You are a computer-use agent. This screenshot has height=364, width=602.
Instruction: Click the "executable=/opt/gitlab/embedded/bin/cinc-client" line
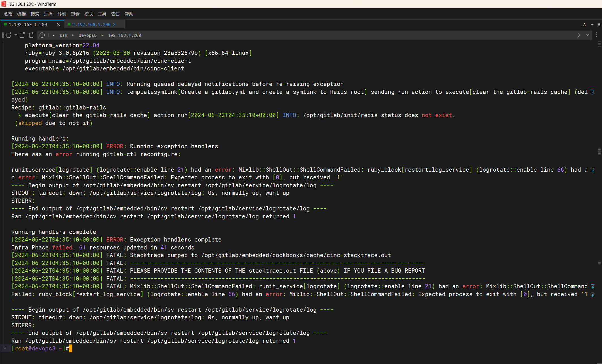(x=105, y=68)
